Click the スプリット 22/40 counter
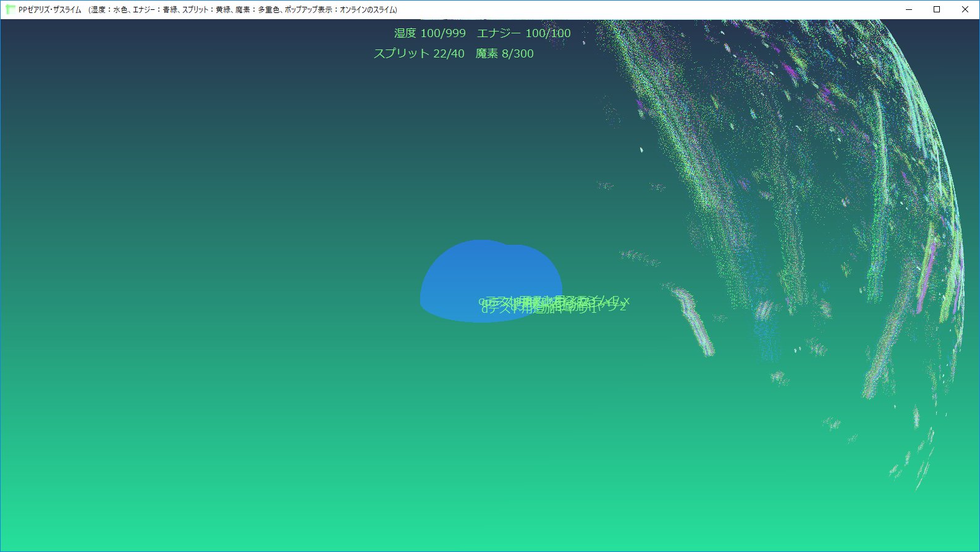The height and width of the screenshot is (552, 980). [x=419, y=54]
